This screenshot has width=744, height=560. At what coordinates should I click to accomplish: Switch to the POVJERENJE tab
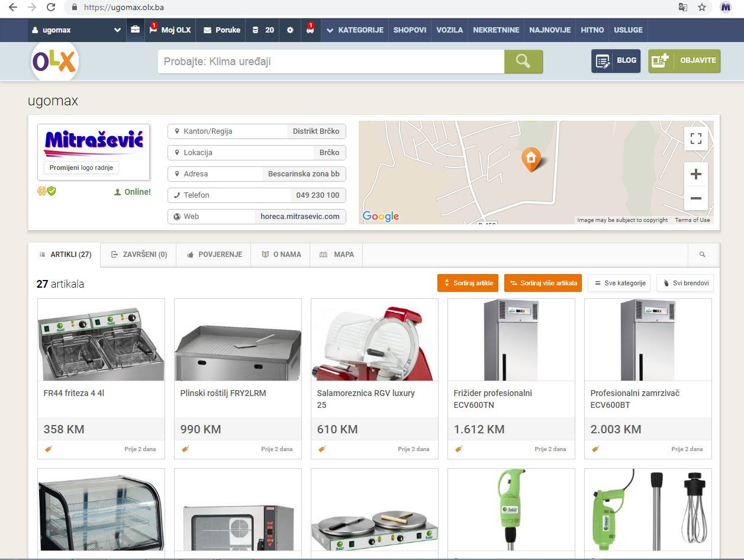click(x=214, y=255)
